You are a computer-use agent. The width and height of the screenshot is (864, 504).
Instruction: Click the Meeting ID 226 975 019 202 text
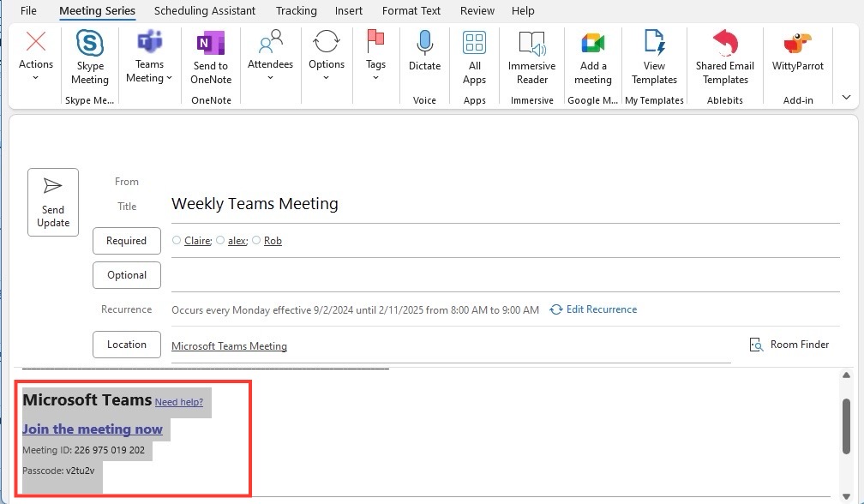pyautogui.click(x=84, y=450)
